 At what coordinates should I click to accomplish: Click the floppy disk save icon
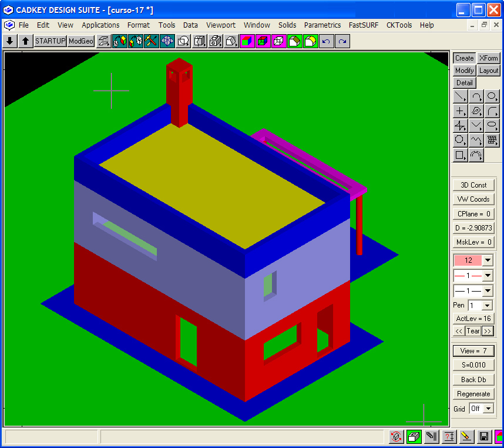coord(484,437)
